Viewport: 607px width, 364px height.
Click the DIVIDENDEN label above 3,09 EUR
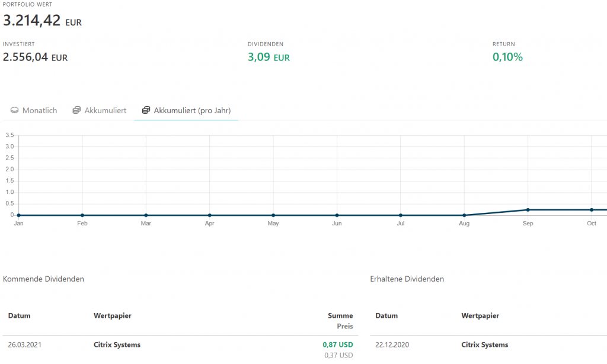pos(266,44)
